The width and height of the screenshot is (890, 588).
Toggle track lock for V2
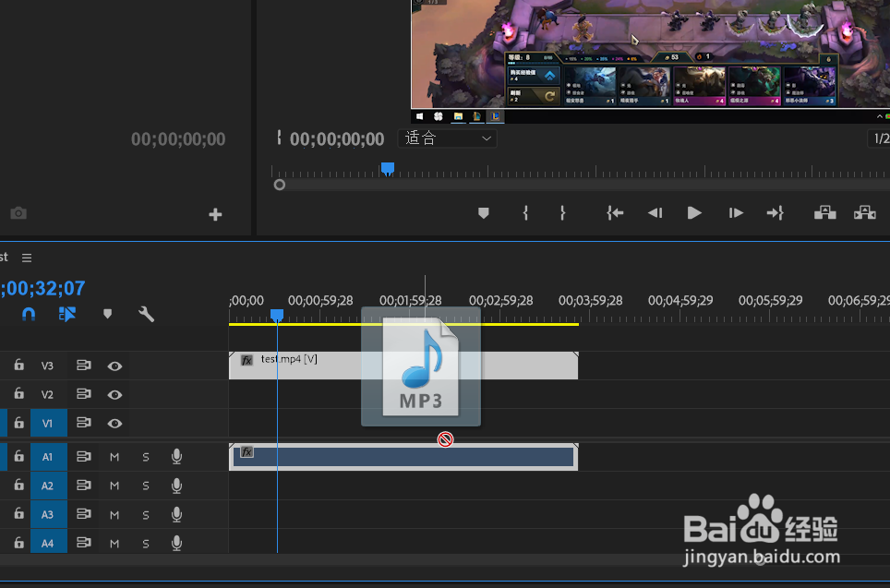[19, 393]
